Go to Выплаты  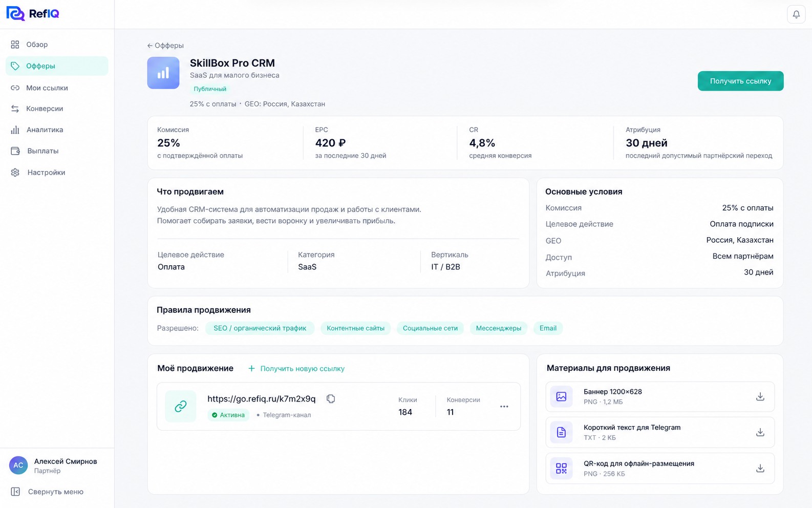click(57, 151)
